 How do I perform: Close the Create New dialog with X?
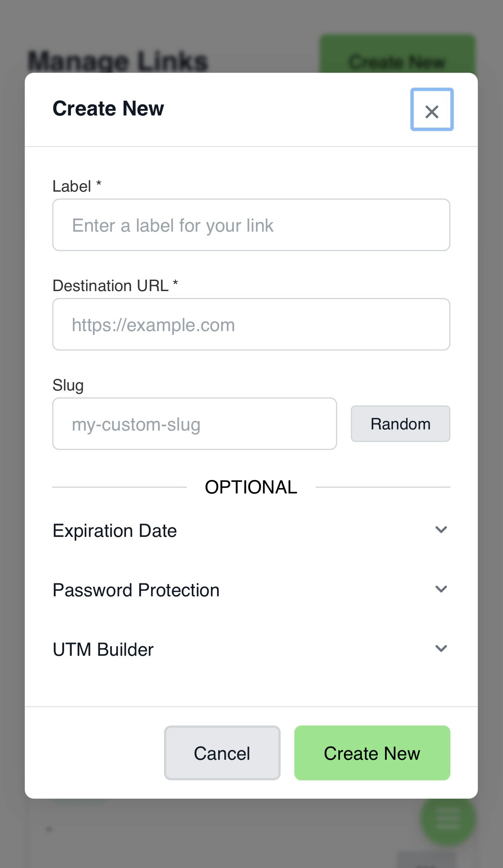pos(432,110)
